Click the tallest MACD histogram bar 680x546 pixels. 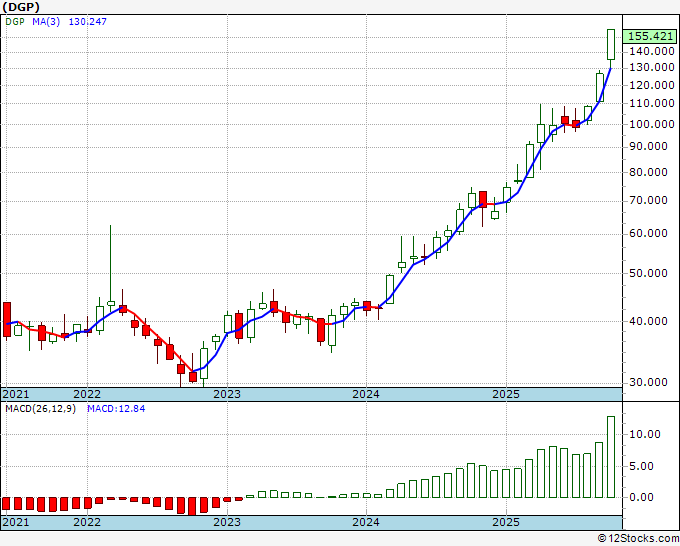[x=611, y=457]
